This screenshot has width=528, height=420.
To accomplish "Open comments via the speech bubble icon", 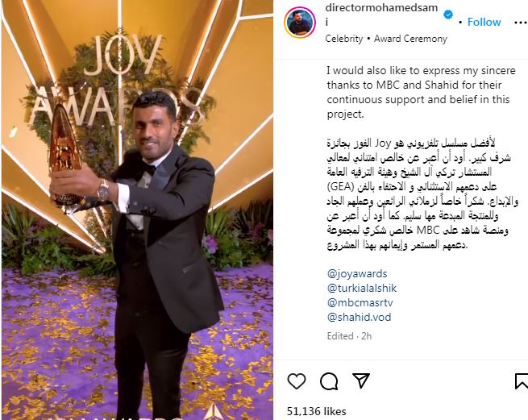I will [329, 381].
